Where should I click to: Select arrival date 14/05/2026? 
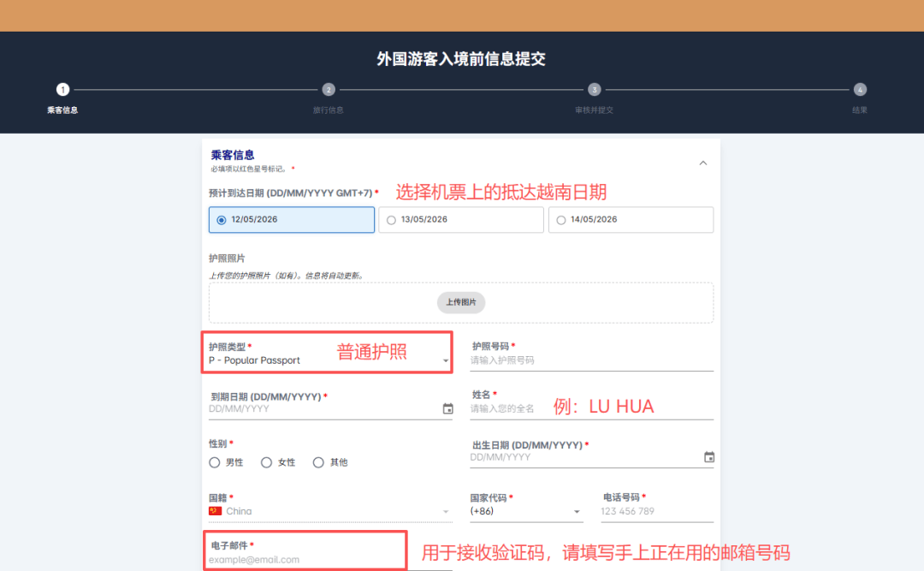[x=631, y=219]
